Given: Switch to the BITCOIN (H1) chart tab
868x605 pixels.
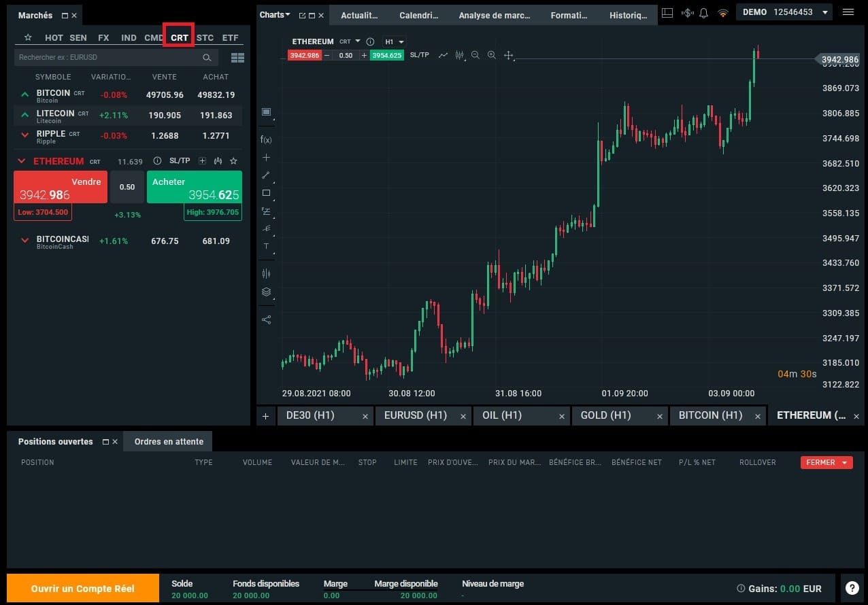Looking at the screenshot, I should 718,415.
